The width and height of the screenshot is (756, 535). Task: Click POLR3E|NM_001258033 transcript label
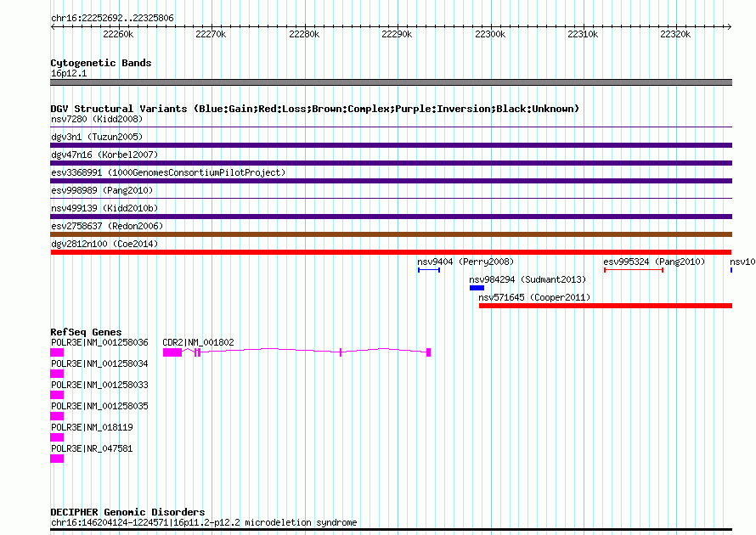(99, 385)
